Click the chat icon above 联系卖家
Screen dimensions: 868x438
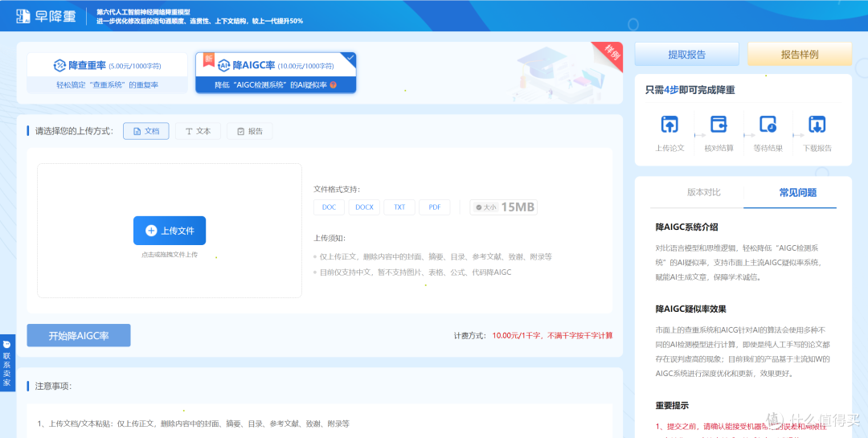pos(6,345)
